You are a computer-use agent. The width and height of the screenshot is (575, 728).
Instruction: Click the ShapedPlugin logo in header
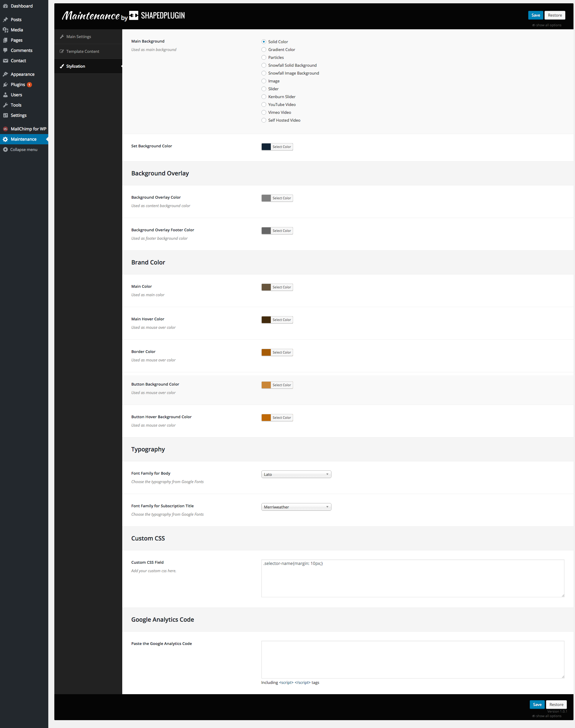pos(157,15)
